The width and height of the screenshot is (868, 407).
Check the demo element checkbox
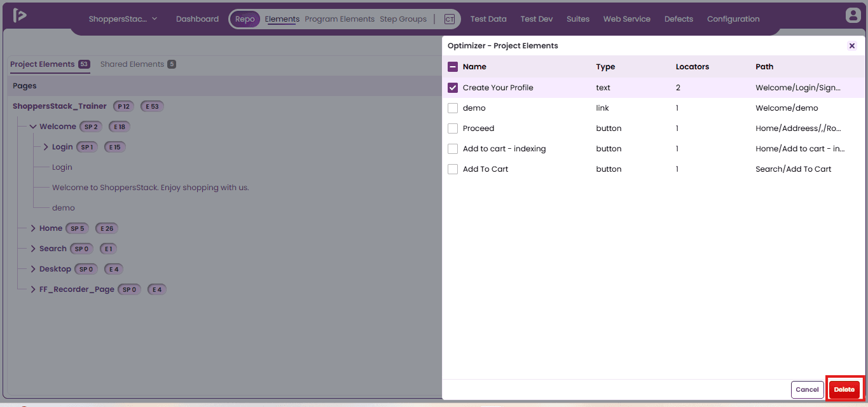(x=453, y=108)
